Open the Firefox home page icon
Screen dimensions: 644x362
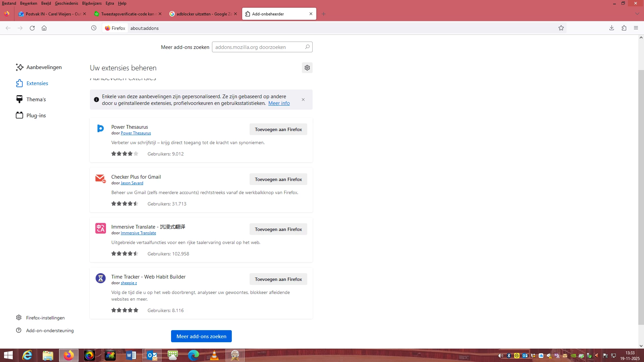(x=44, y=28)
